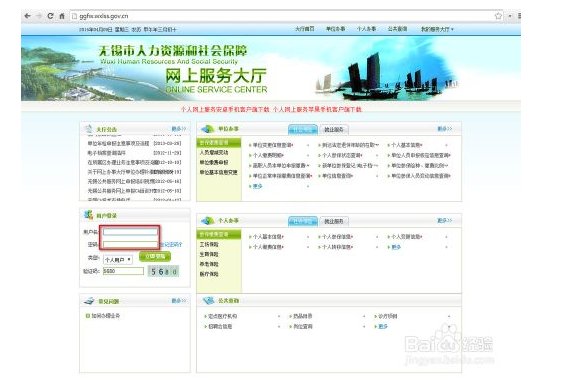Image resolution: width=566 pixels, height=388 pixels.
Task: Click 更多 in the 常见问题 panel
Action: click(x=178, y=300)
